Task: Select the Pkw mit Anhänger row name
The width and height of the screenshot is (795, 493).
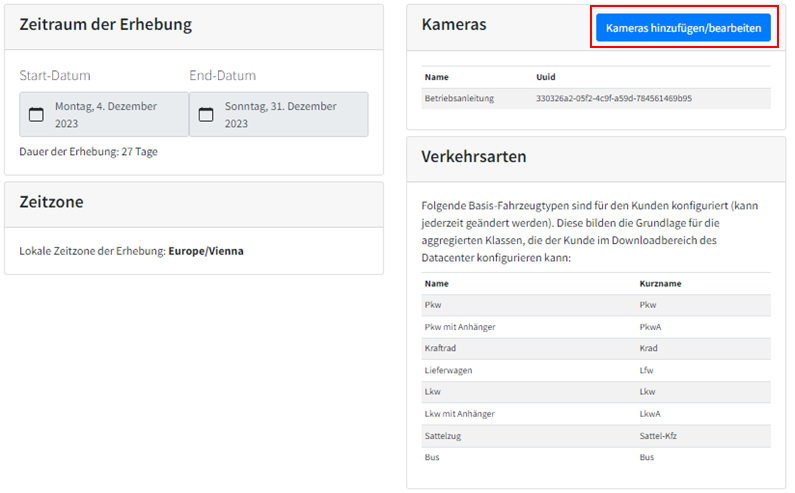Action: (460, 327)
